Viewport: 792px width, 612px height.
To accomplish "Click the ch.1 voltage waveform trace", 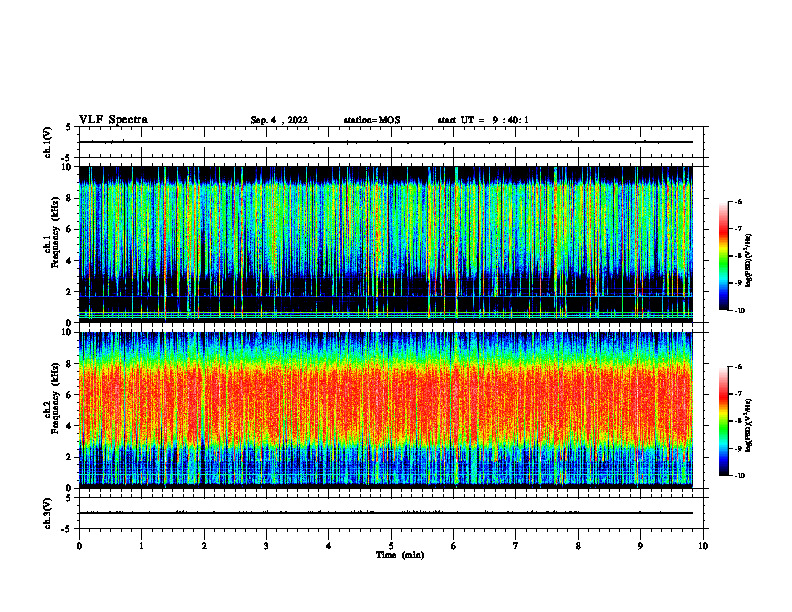I will point(386,142).
